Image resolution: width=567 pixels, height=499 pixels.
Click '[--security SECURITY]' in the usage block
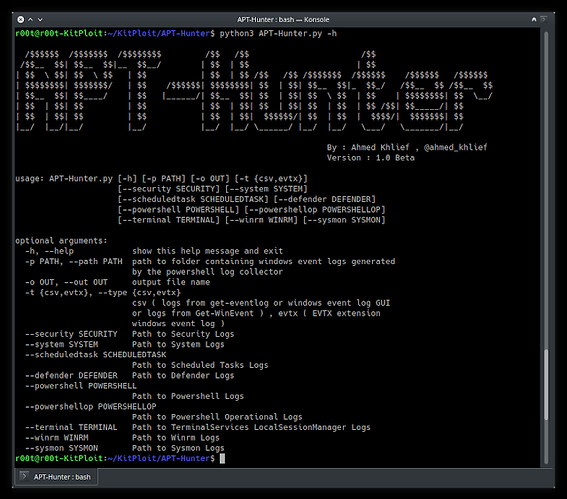point(169,189)
